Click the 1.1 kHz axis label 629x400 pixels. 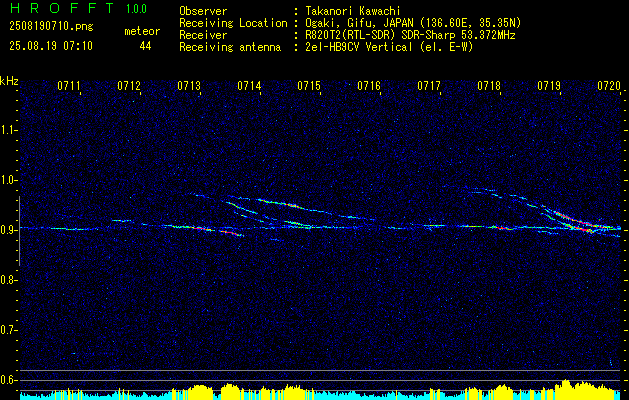point(8,130)
